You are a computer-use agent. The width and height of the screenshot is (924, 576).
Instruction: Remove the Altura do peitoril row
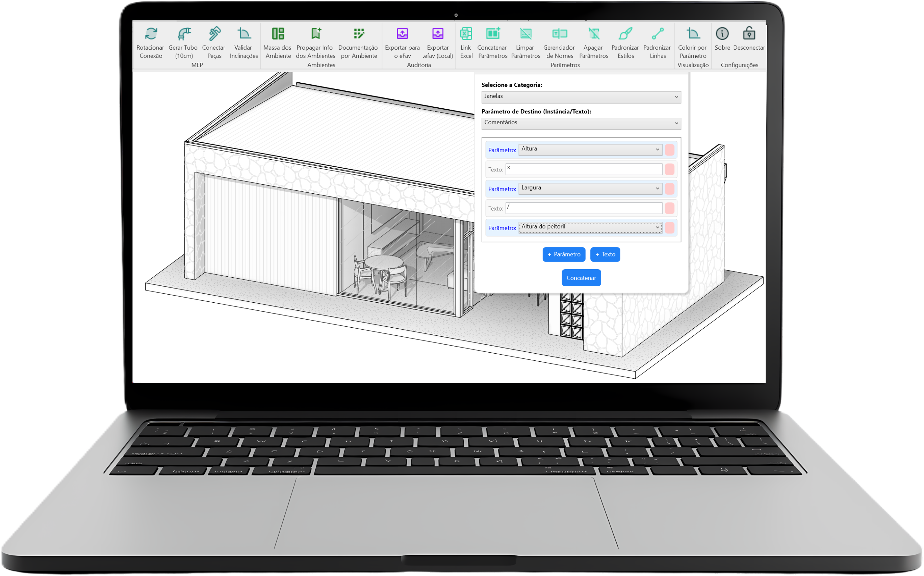pyautogui.click(x=670, y=228)
